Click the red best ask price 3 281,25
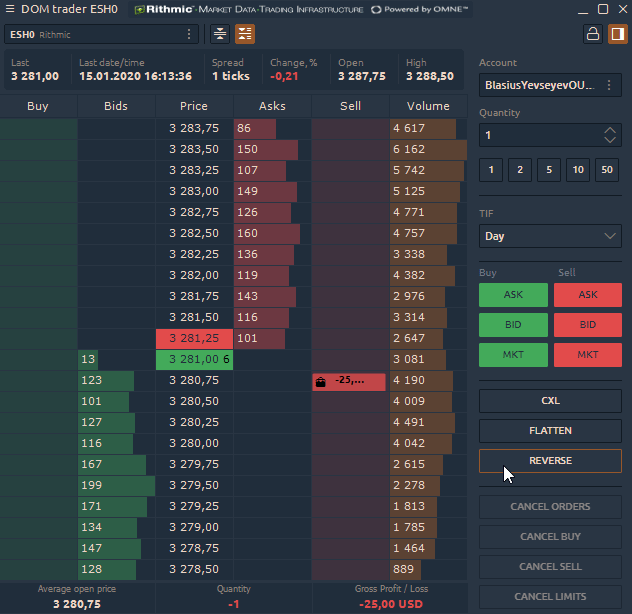 [194, 338]
